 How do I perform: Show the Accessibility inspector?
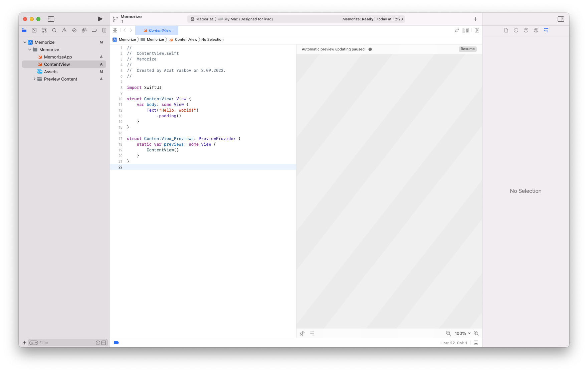[x=536, y=30]
